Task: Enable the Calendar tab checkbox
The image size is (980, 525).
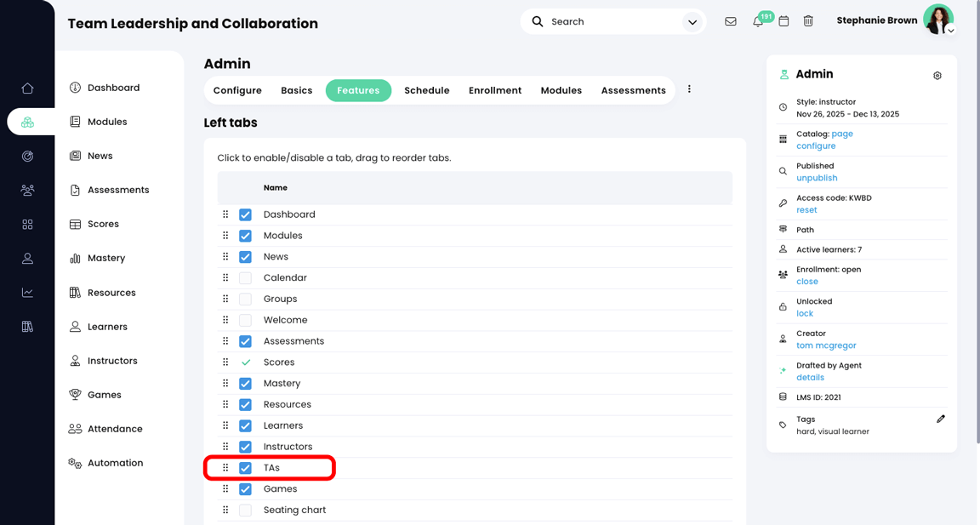Action: [x=245, y=277]
